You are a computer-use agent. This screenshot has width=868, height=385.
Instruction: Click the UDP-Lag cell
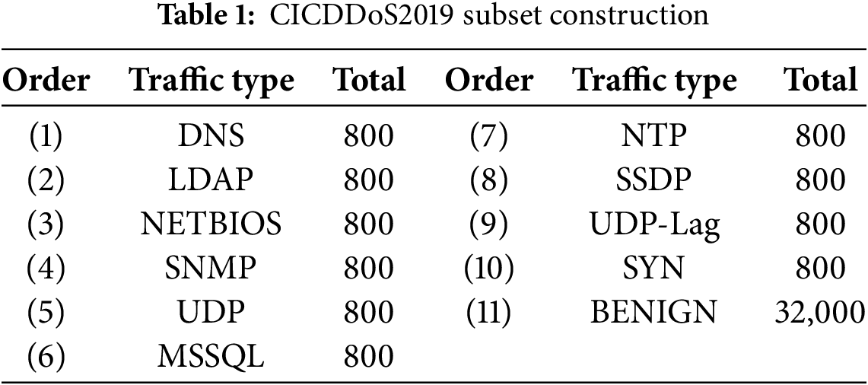[x=654, y=224]
